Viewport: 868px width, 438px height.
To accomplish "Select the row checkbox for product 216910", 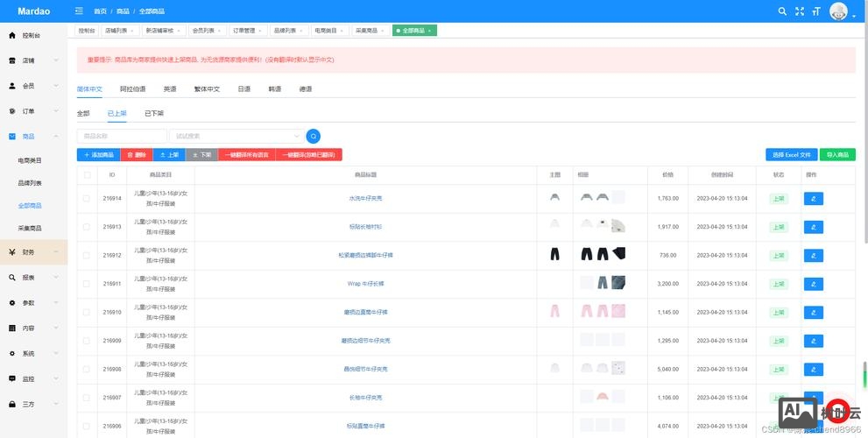I will click(87, 312).
